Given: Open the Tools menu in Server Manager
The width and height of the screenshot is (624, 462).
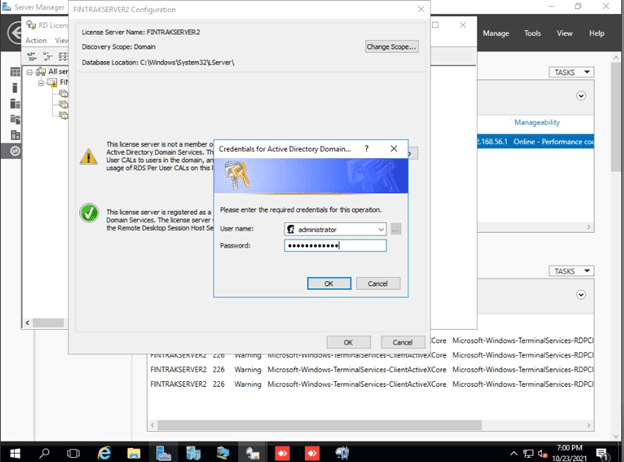Looking at the screenshot, I should tap(532, 33).
